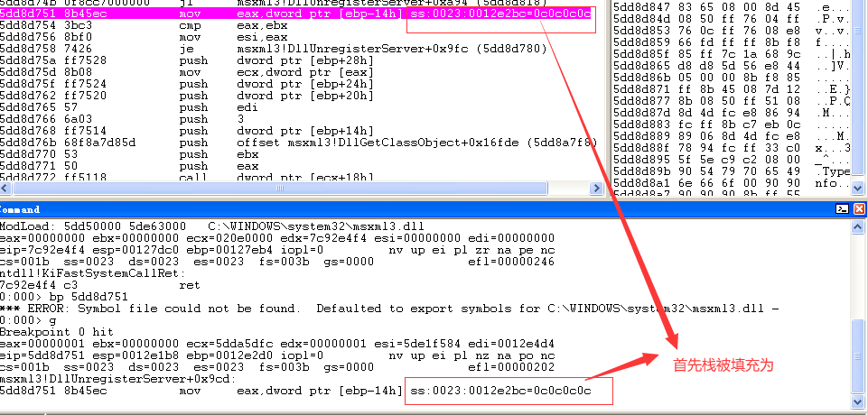Select the highlighted mov eax breakpoint line
868x415 pixels.
pos(299,14)
